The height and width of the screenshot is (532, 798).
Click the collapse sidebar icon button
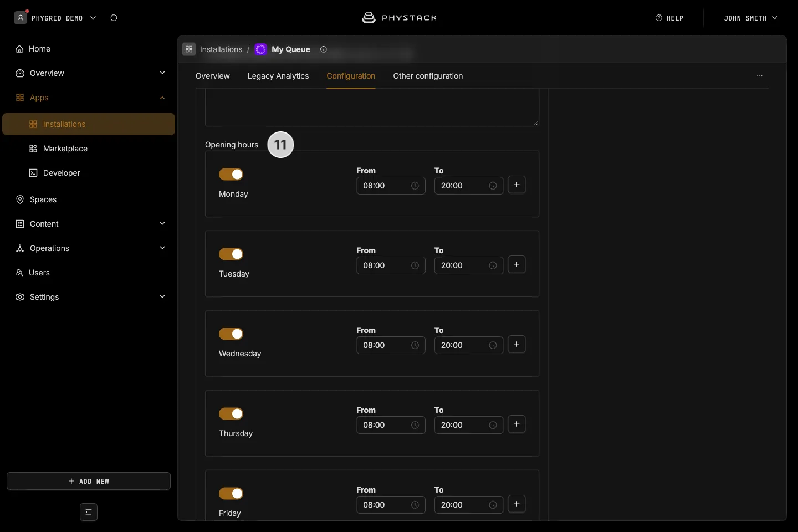(89, 512)
